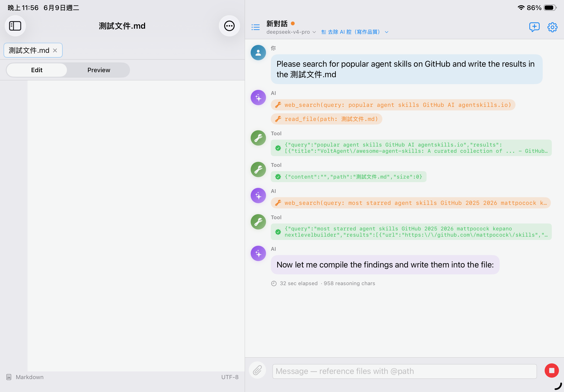Switch to Edit mode
Screen dimensions: 564x392
coord(37,70)
